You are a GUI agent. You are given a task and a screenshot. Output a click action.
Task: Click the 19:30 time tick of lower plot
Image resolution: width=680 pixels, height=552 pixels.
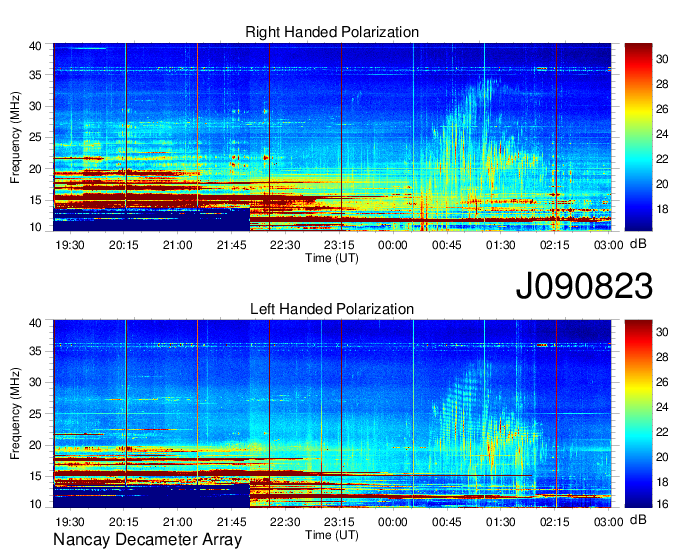coord(70,522)
